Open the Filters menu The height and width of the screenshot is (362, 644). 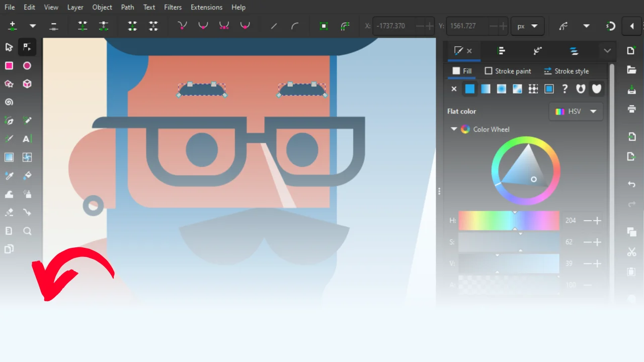(x=173, y=7)
